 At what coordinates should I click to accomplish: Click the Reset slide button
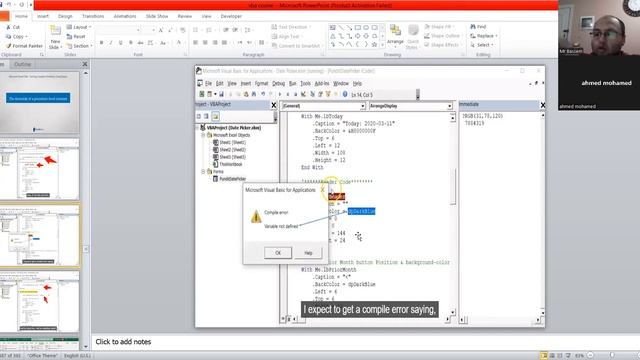(x=76, y=36)
